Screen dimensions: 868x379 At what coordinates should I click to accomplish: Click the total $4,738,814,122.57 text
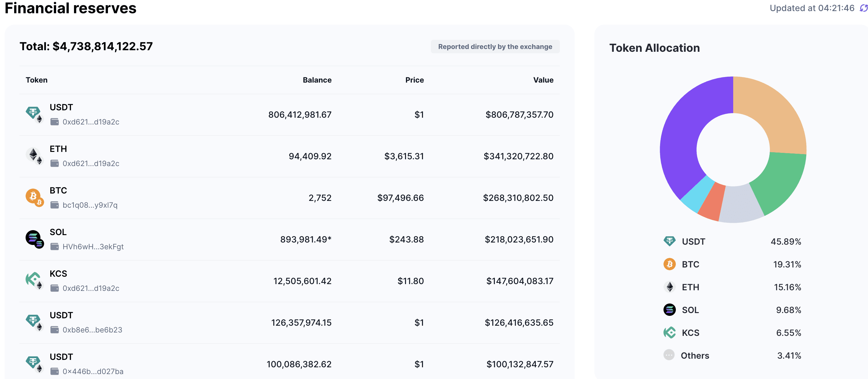[86, 46]
